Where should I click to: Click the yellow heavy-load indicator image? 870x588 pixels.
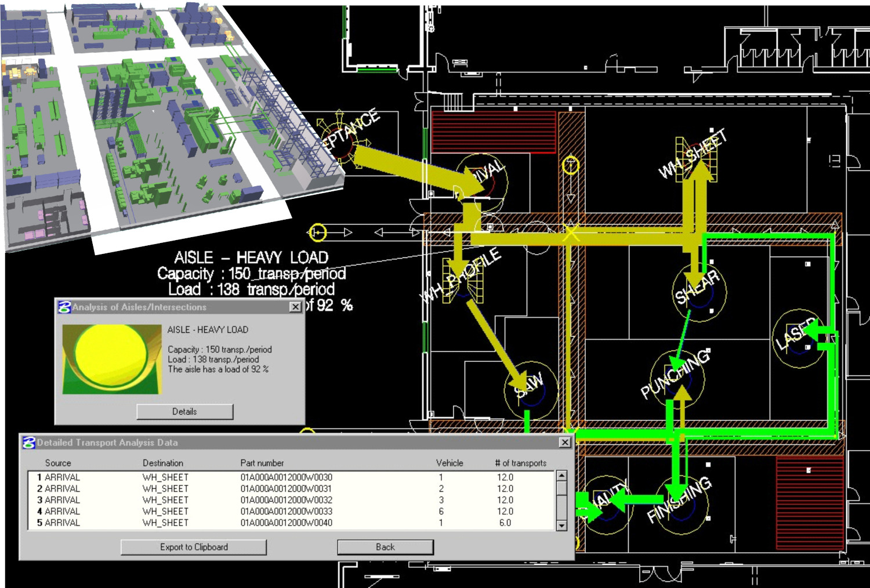click(x=111, y=359)
